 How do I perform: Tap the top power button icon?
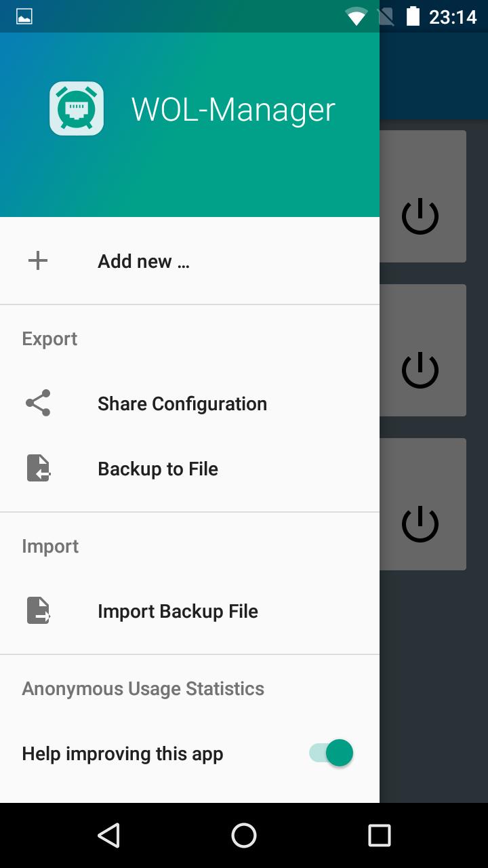[x=420, y=216]
